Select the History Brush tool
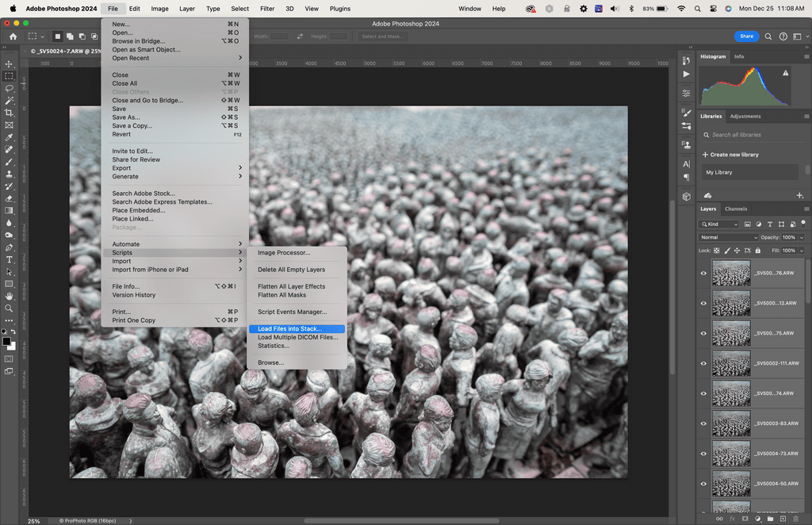The height and width of the screenshot is (525, 812). tap(9, 186)
